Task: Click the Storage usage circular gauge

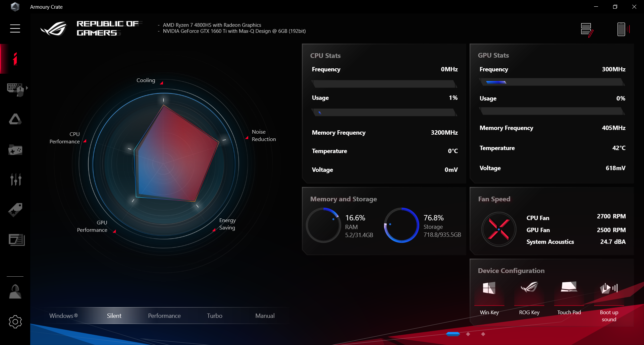Action: coord(401,225)
